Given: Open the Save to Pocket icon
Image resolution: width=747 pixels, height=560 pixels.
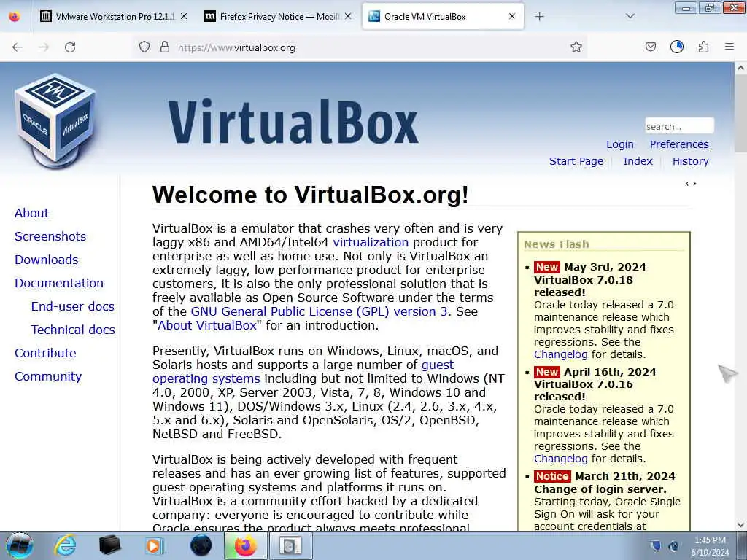Looking at the screenshot, I should pyautogui.click(x=651, y=47).
